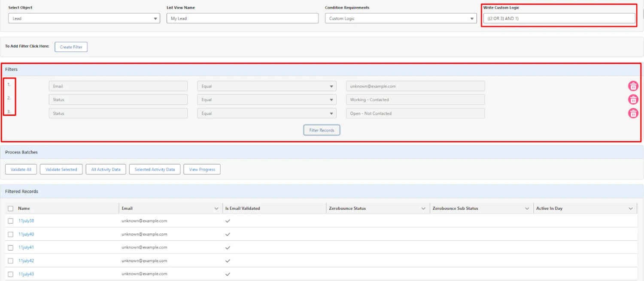Expand the Email column header chevron
Screen dimensions: 644x281
tap(217, 208)
